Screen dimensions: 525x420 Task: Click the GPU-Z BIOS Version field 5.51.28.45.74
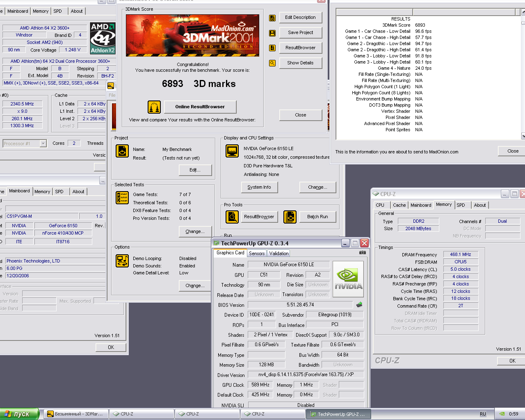(x=300, y=305)
